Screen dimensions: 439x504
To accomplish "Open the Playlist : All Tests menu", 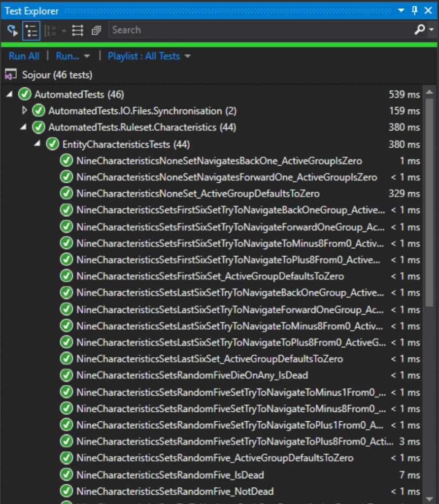I will tap(149, 56).
